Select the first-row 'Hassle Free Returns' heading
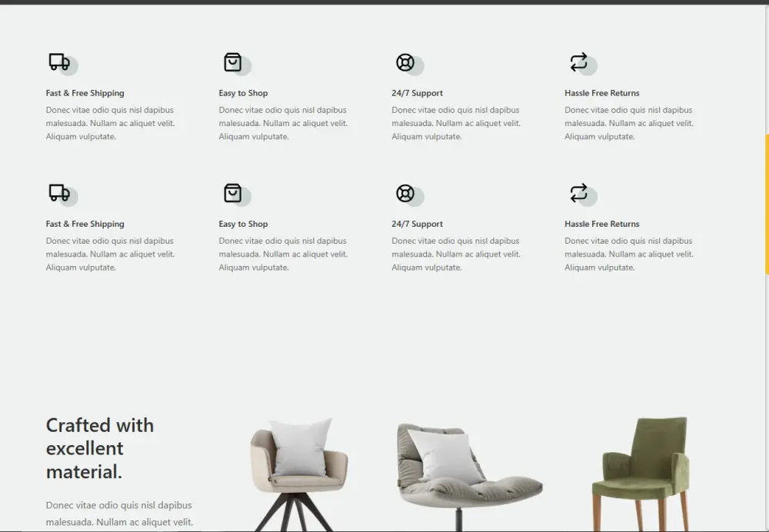The image size is (769, 532). [x=602, y=93]
